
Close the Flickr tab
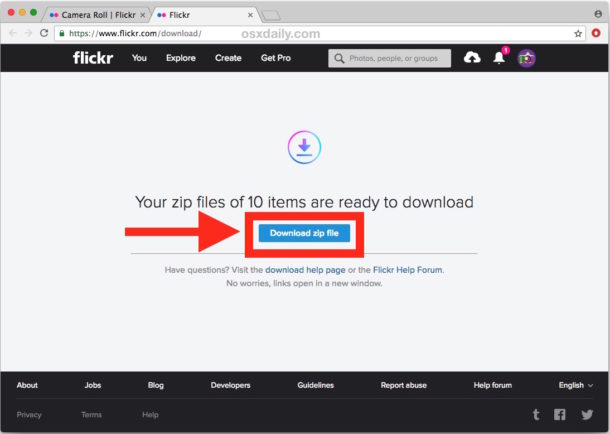250,15
